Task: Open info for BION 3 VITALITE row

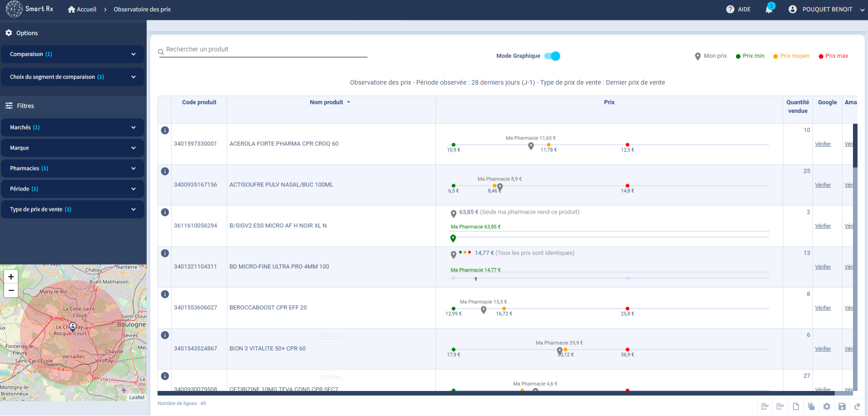Action: [x=165, y=335]
